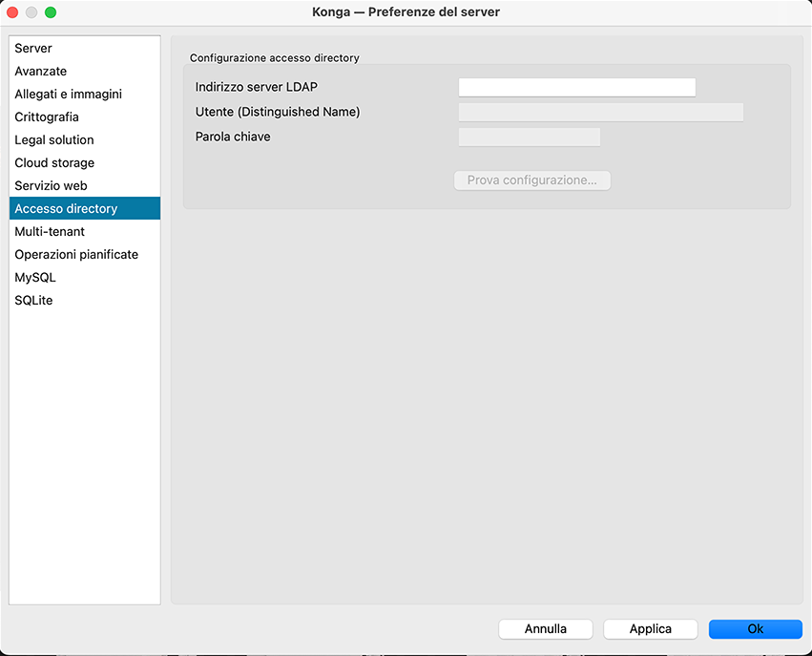Open the Crittografia section
This screenshot has width=812, height=656.
[47, 117]
